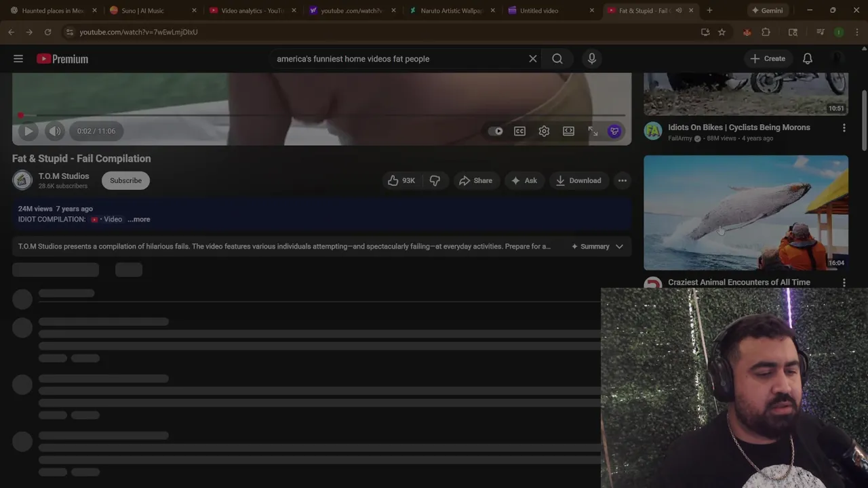Share this video

pyautogui.click(x=476, y=180)
